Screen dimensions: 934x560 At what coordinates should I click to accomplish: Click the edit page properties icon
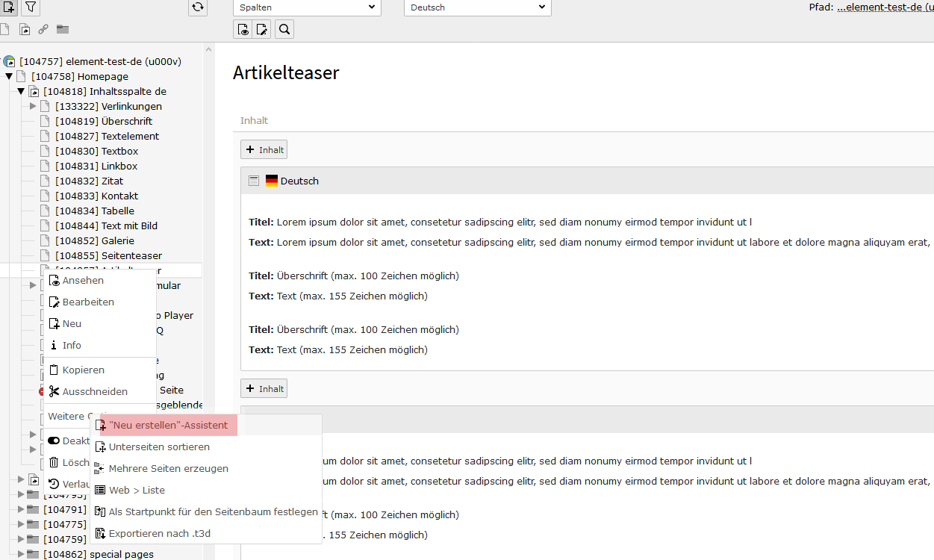[x=262, y=30]
